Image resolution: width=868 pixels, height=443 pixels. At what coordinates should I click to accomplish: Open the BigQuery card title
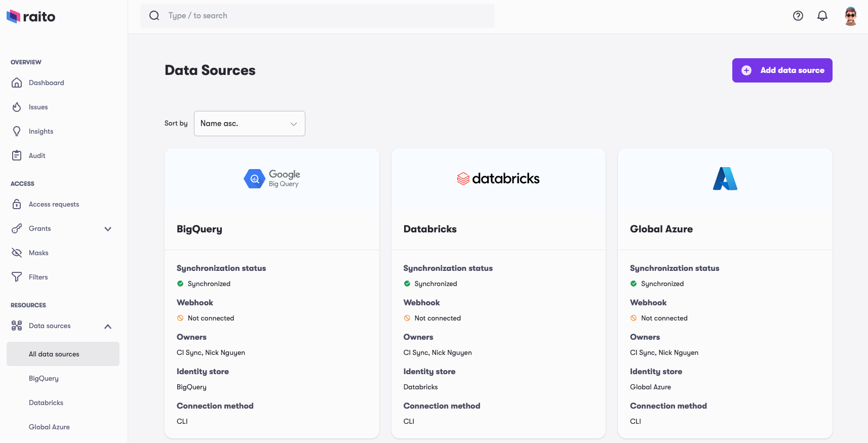[200, 229]
